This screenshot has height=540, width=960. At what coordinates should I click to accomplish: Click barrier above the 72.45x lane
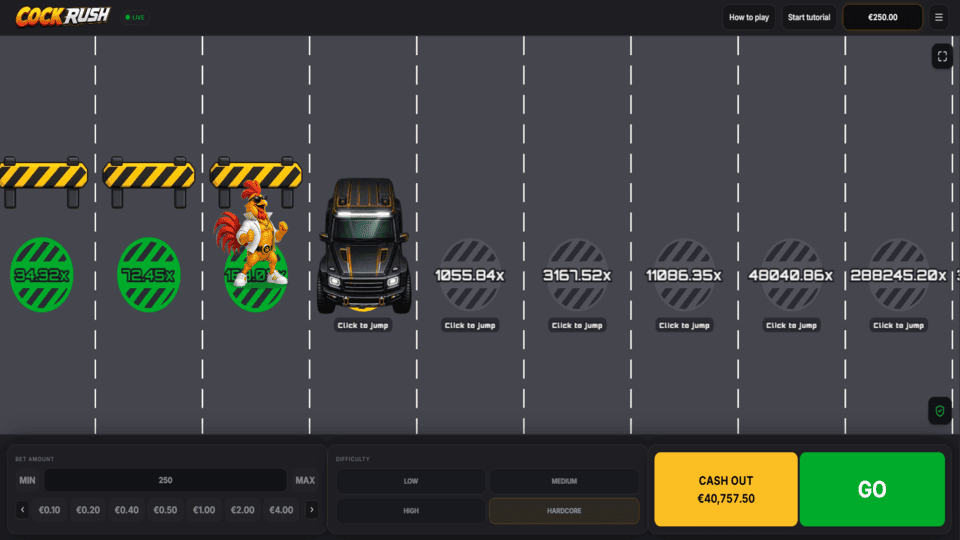point(149,182)
